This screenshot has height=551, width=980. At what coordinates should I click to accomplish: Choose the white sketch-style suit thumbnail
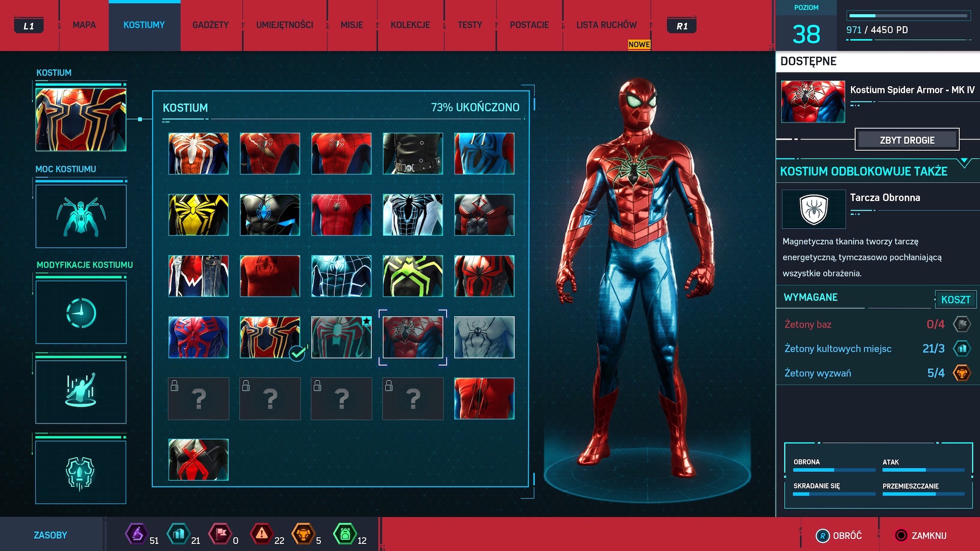point(484,337)
